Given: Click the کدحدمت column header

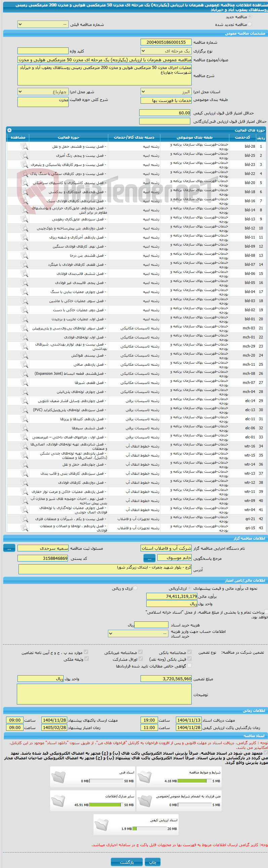Looking at the screenshot, I should (x=242, y=138).
